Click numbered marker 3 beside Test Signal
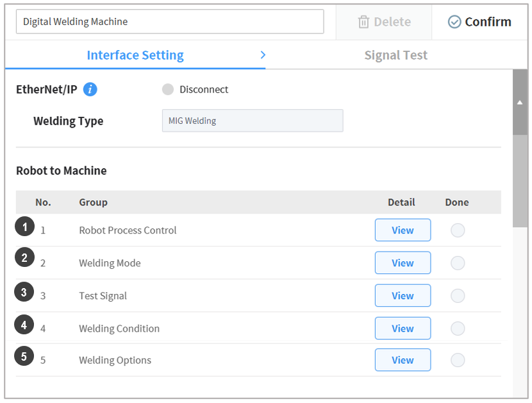The image size is (532, 403). 24,293
